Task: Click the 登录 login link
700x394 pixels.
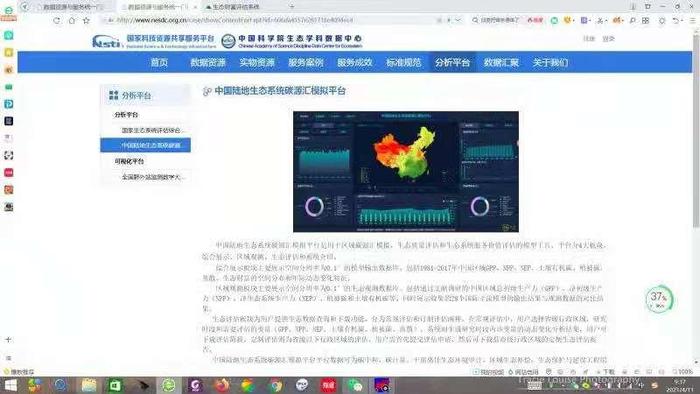Action: [608, 39]
